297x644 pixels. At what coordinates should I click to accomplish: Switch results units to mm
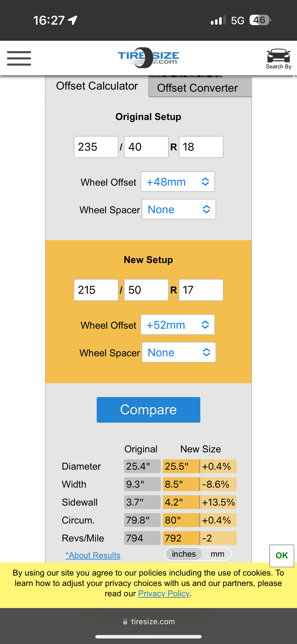(217, 554)
